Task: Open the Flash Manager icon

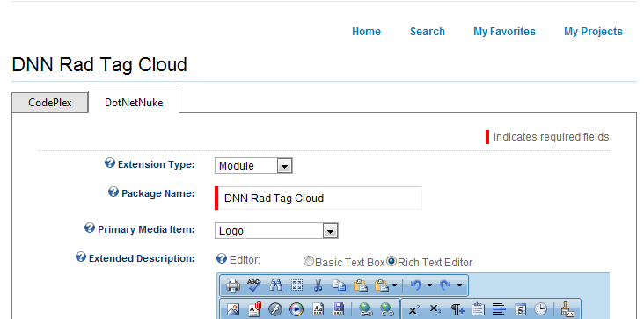Action: click(275, 309)
